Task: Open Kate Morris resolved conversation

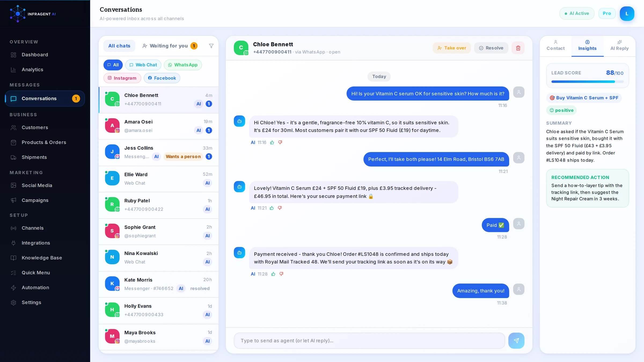Action: tap(159, 284)
